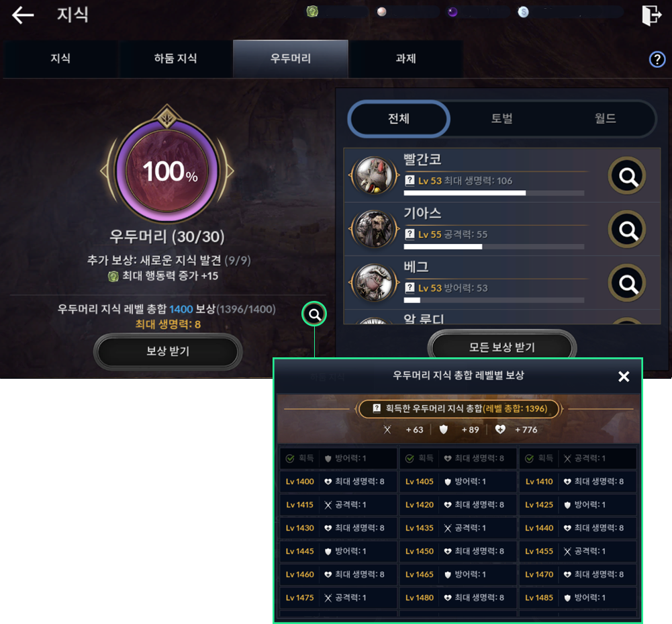Image resolution: width=672 pixels, height=624 pixels.
Task: Click the 모든 보상 받기 button
Action: [502, 347]
